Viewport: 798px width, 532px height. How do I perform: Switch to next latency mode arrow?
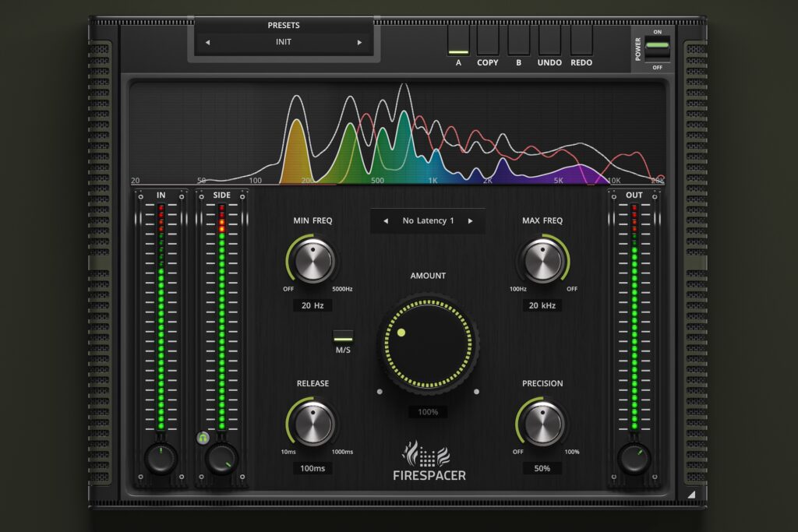(470, 221)
